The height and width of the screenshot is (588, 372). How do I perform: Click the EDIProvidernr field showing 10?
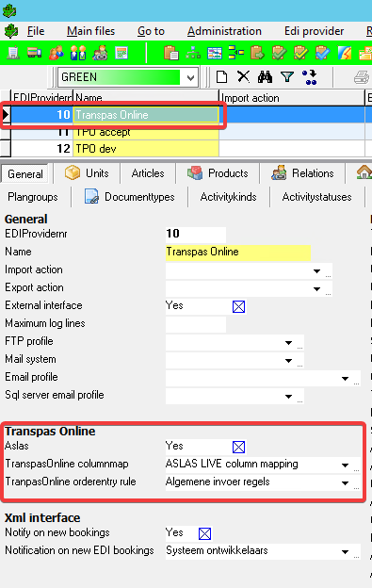[196, 235]
